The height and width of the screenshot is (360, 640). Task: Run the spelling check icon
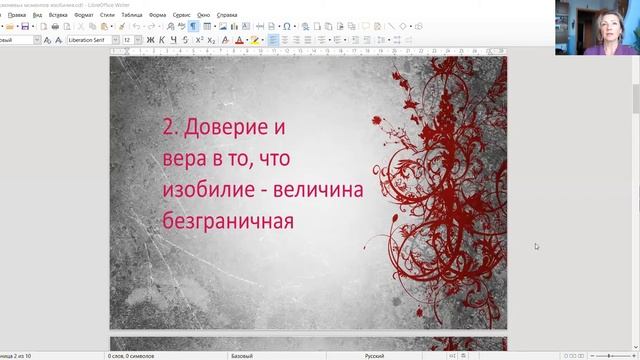182,27
